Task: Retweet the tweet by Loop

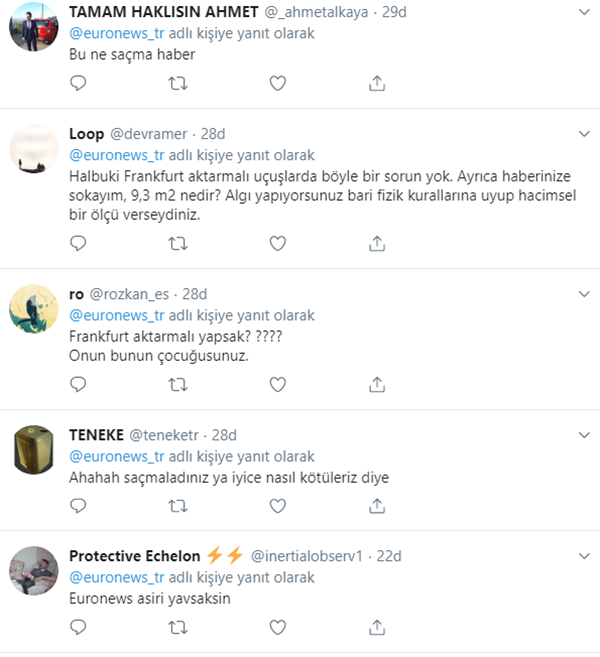Action: click(x=178, y=242)
